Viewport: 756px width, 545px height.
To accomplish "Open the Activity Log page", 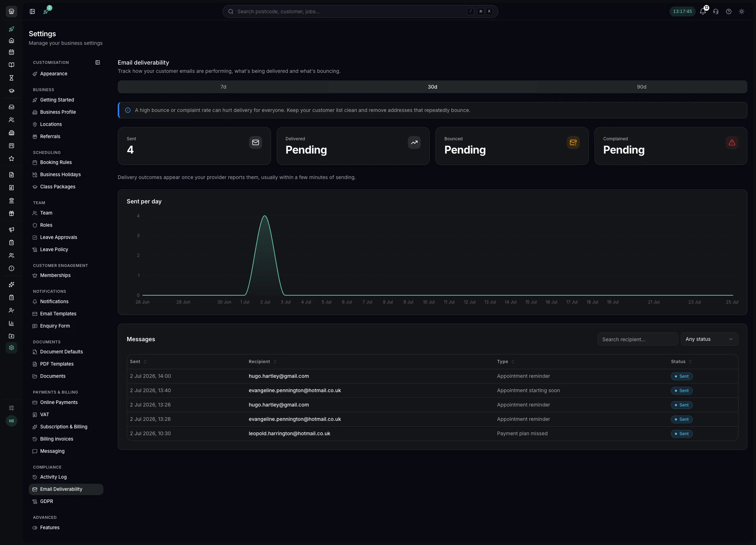I will tap(66, 477).
